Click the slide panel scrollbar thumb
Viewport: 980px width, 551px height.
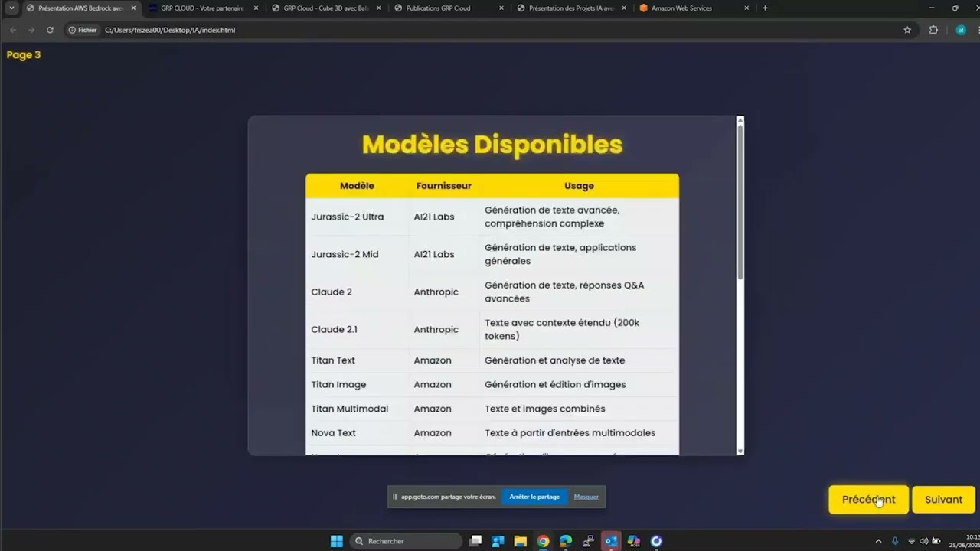pyautogui.click(x=740, y=201)
